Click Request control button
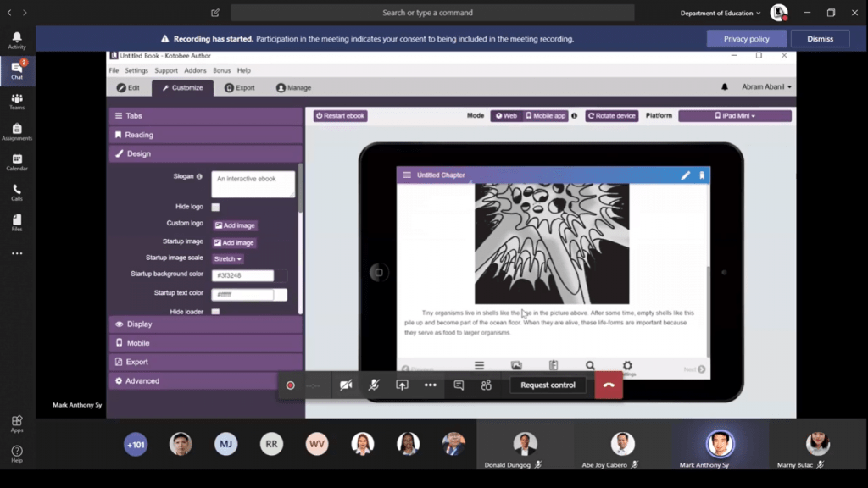This screenshot has width=868, height=488. [x=548, y=385]
